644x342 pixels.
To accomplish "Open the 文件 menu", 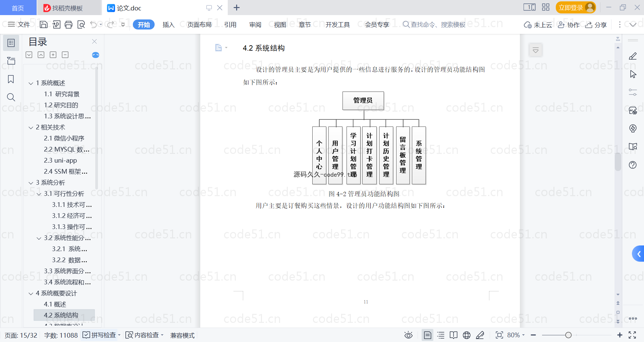I will 19,24.
